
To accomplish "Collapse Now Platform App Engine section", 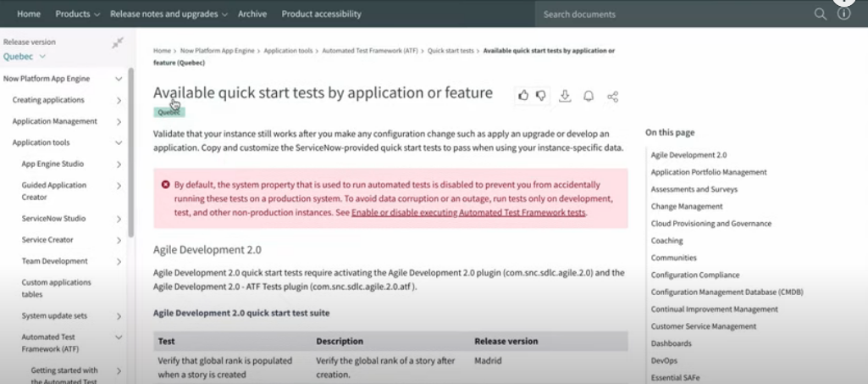I will pyautogui.click(x=119, y=79).
